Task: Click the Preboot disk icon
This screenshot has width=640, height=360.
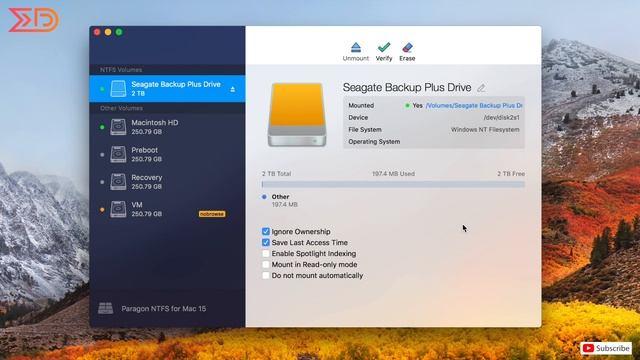Action: coord(118,154)
